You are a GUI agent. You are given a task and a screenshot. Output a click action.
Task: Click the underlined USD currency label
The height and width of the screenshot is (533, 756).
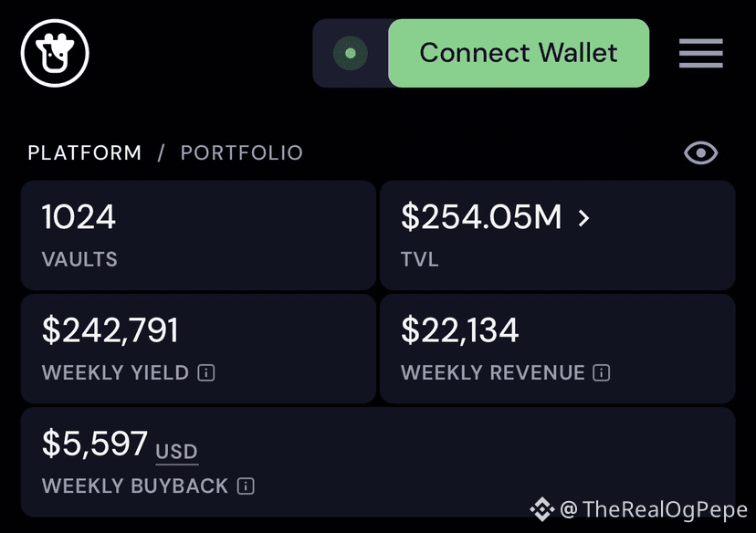(177, 452)
